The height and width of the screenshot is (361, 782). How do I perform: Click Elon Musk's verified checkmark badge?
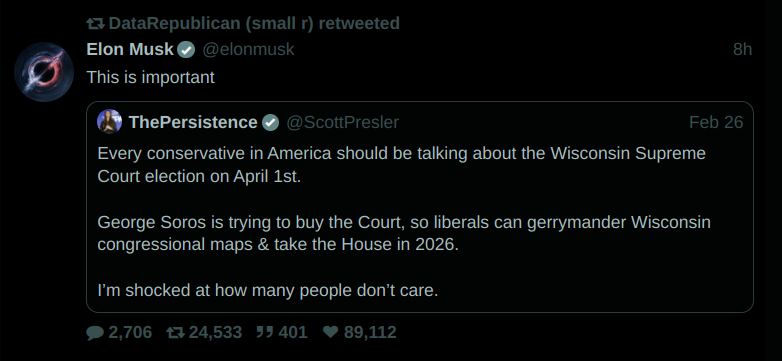187,50
